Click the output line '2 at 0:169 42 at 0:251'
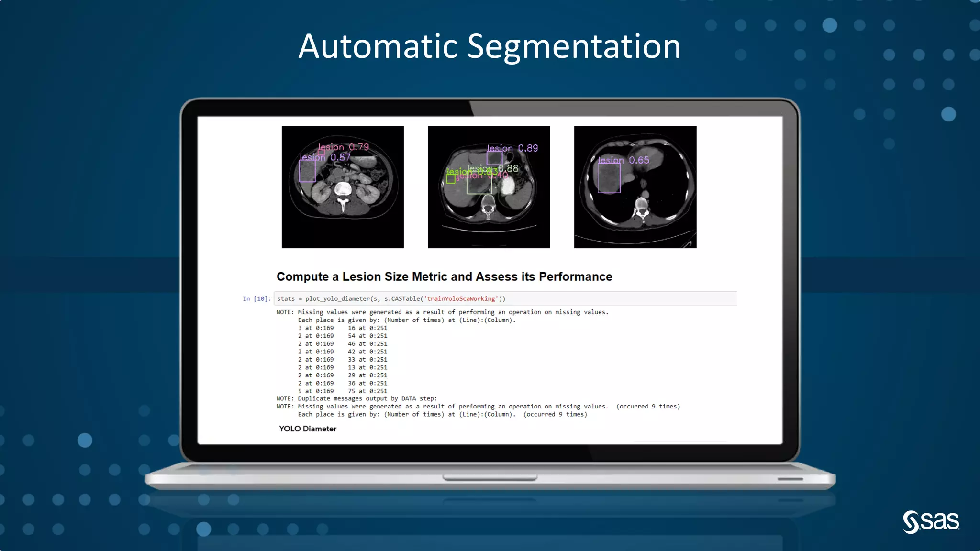 (342, 352)
